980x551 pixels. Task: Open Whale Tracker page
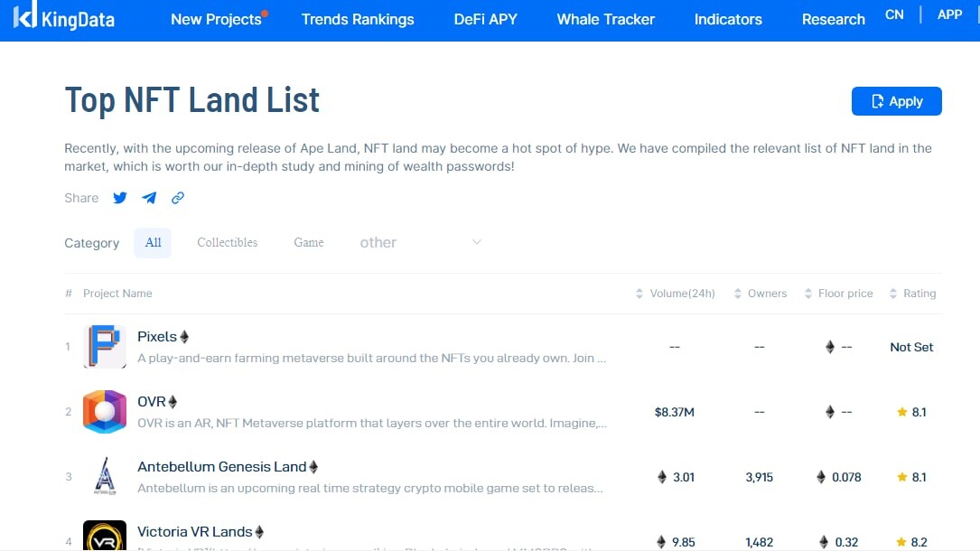point(606,19)
